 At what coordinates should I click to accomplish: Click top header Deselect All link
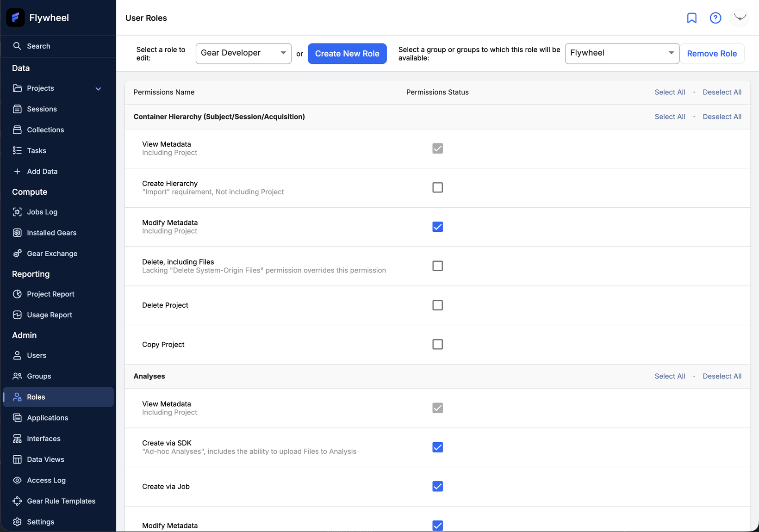click(x=722, y=92)
